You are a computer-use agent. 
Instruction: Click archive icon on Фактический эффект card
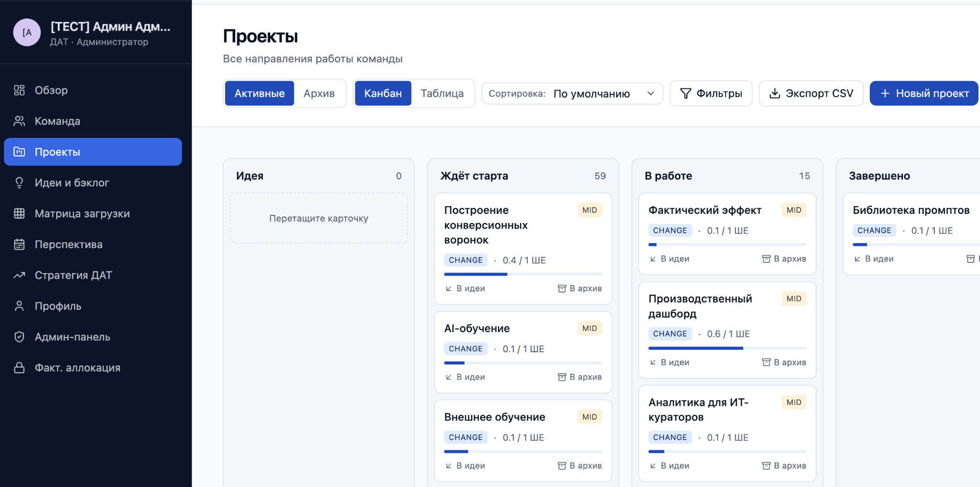766,259
